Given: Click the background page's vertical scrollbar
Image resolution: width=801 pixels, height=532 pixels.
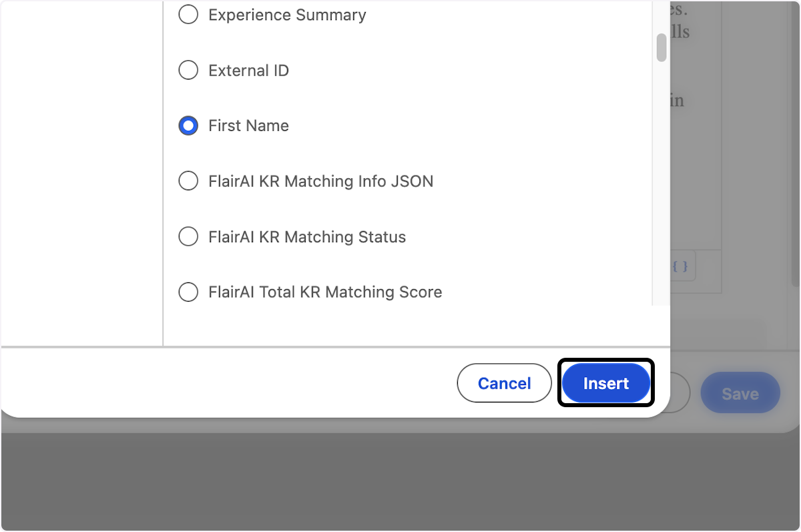Looking at the screenshot, I should coord(795,134).
